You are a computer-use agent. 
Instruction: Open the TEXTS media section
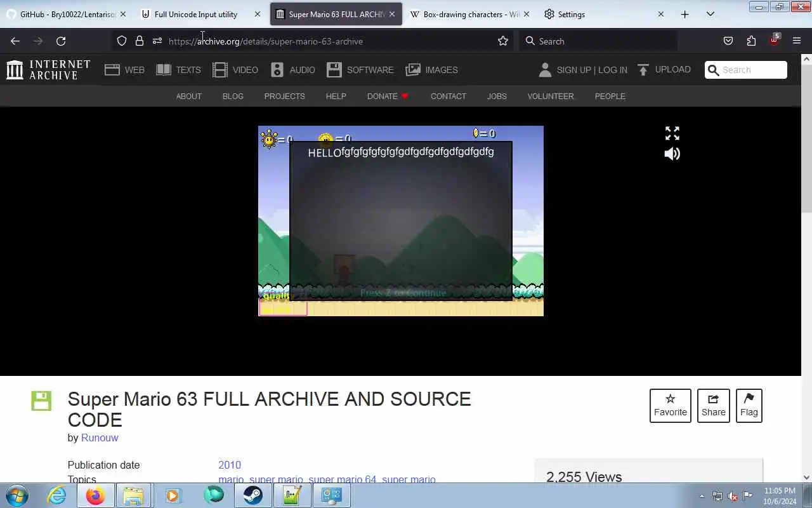pos(178,70)
